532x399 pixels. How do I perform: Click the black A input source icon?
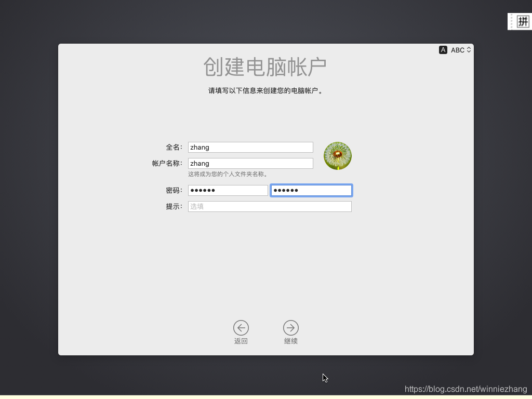[443, 50]
